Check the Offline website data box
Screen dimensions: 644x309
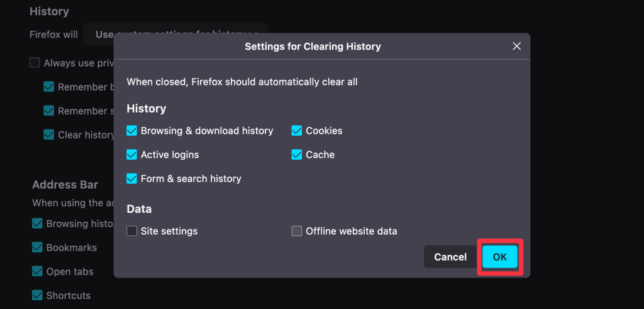(297, 231)
